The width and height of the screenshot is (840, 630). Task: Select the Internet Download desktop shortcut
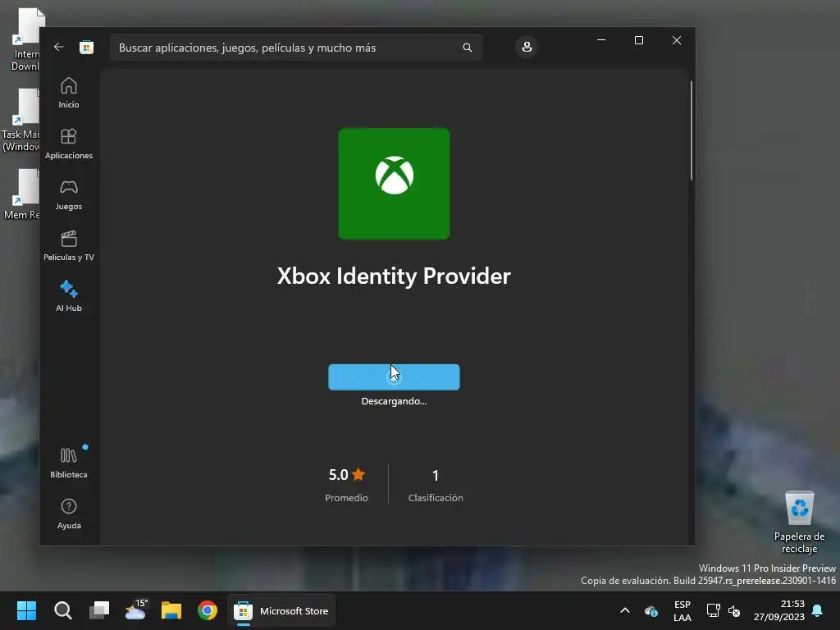(25, 39)
